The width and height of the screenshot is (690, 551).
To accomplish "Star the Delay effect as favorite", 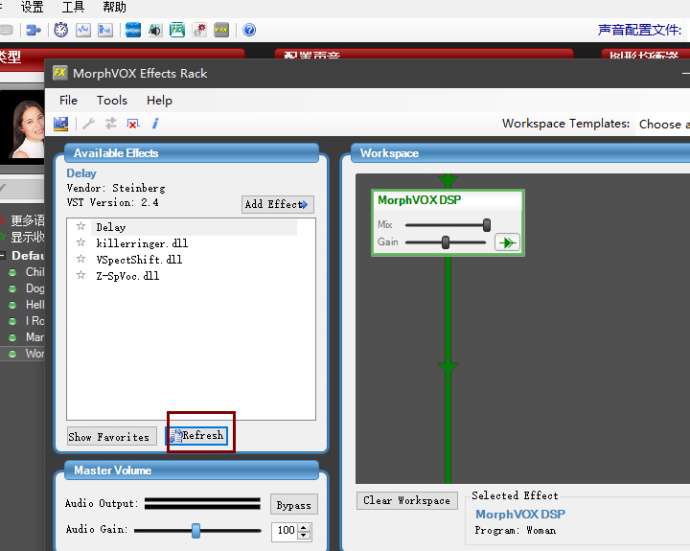I will click(81, 226).
